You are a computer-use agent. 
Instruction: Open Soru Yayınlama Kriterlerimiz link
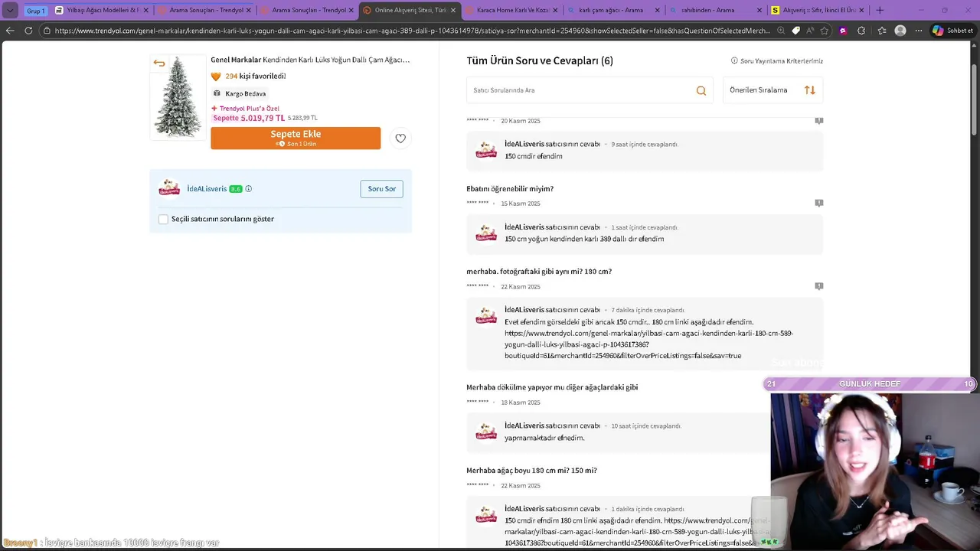[782, 60]
